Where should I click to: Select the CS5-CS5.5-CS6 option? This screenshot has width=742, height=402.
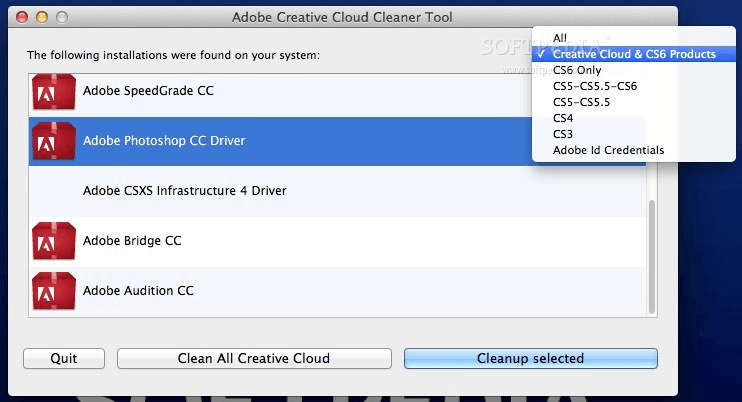tap(594, 86)
